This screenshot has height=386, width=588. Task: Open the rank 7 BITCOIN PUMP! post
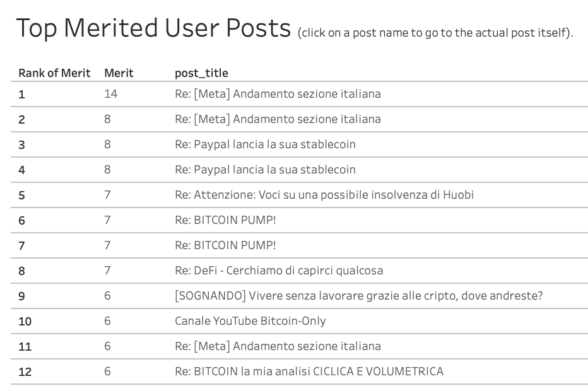[x=225, y=245]
